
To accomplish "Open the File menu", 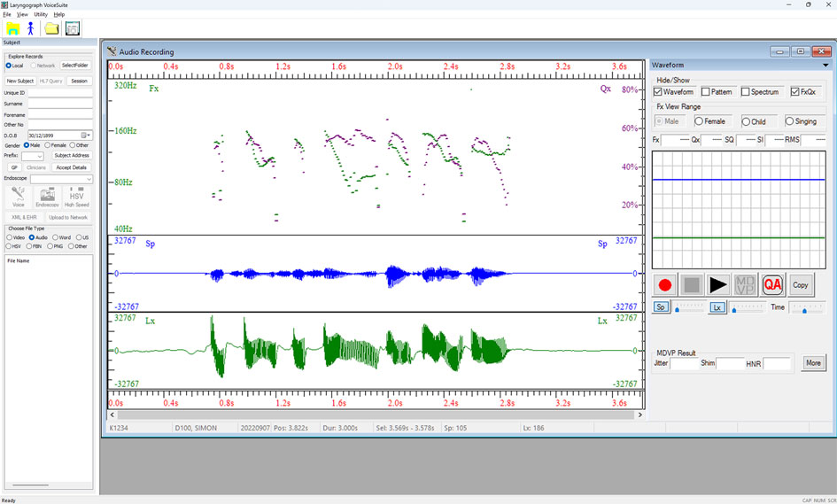I will click(x=7, y=14).
